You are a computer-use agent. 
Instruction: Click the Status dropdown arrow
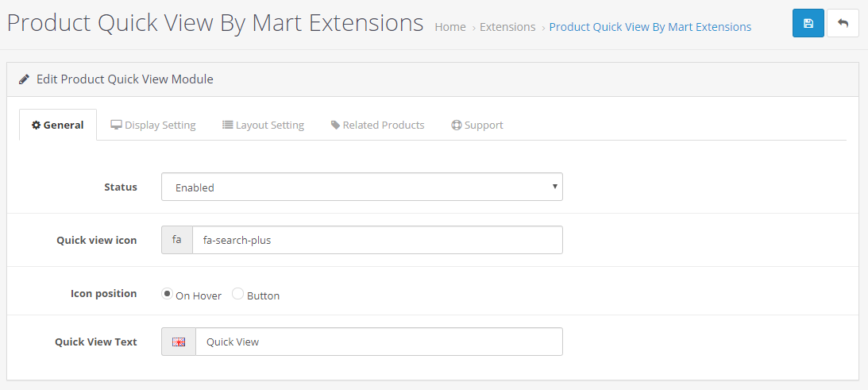click(x=554, y=187)
